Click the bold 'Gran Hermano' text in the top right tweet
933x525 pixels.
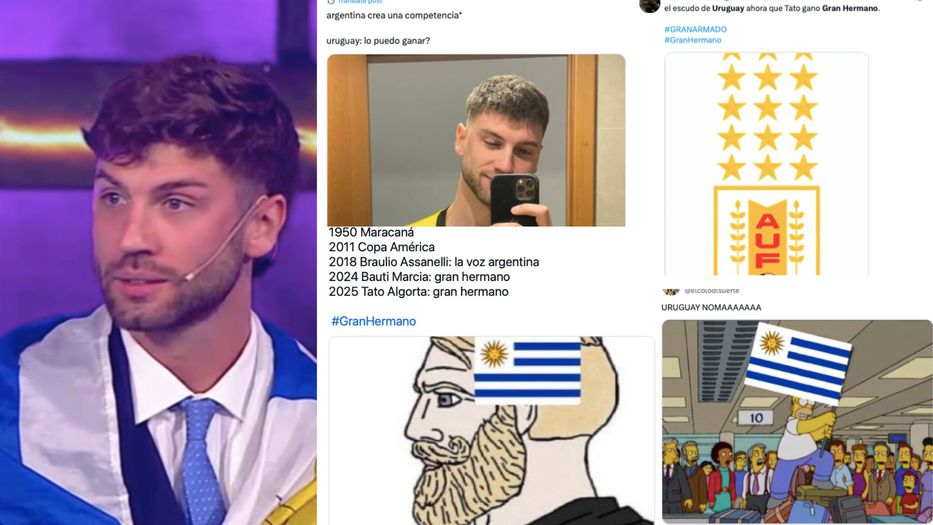click(x=850, y=8)
